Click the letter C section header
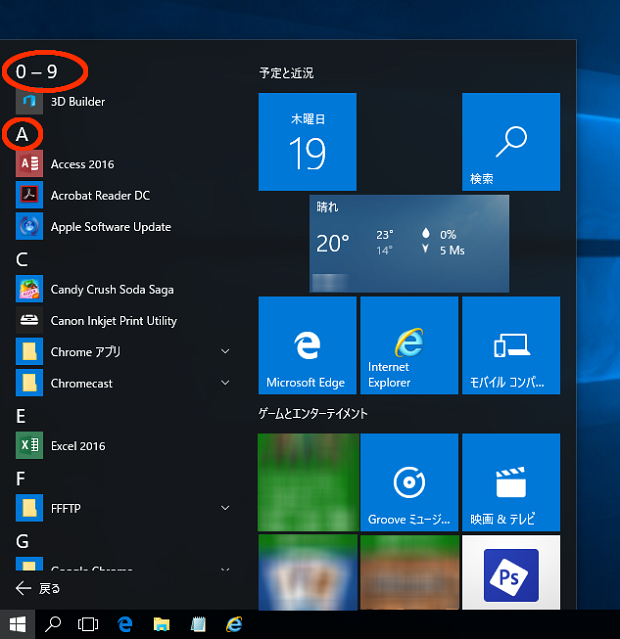 [x=22, y=259]
